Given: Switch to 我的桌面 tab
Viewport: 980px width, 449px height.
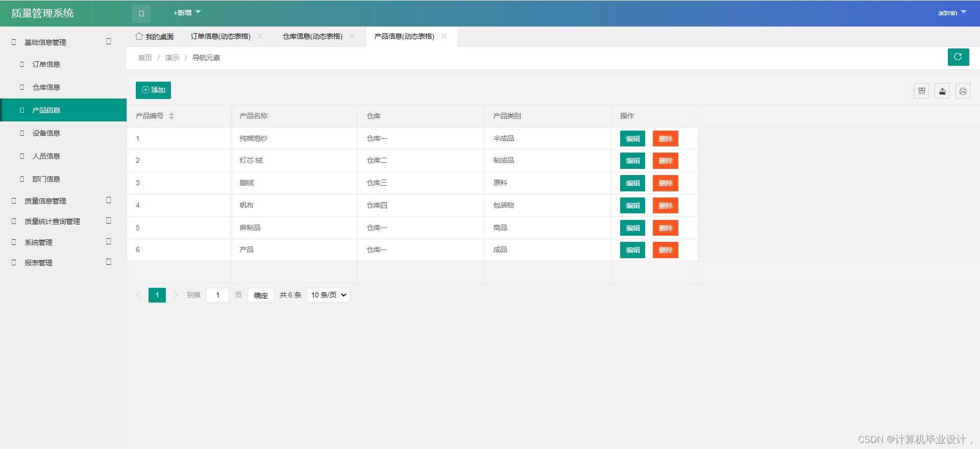Looking at the screenshot, I should 155,37.
